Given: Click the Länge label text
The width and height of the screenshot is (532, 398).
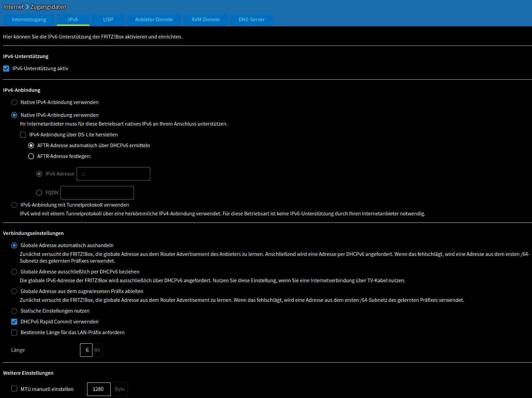Looking at the screenshot, I should 18,350.
